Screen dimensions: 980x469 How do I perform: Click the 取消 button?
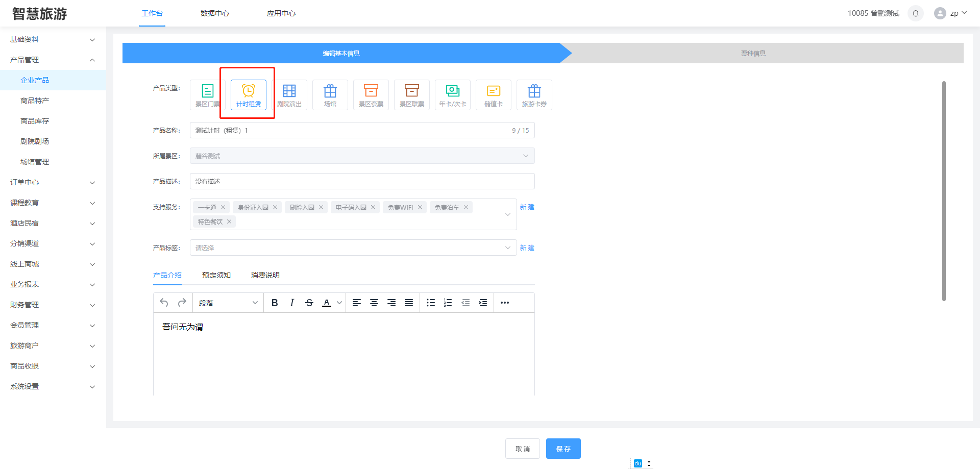523,449
